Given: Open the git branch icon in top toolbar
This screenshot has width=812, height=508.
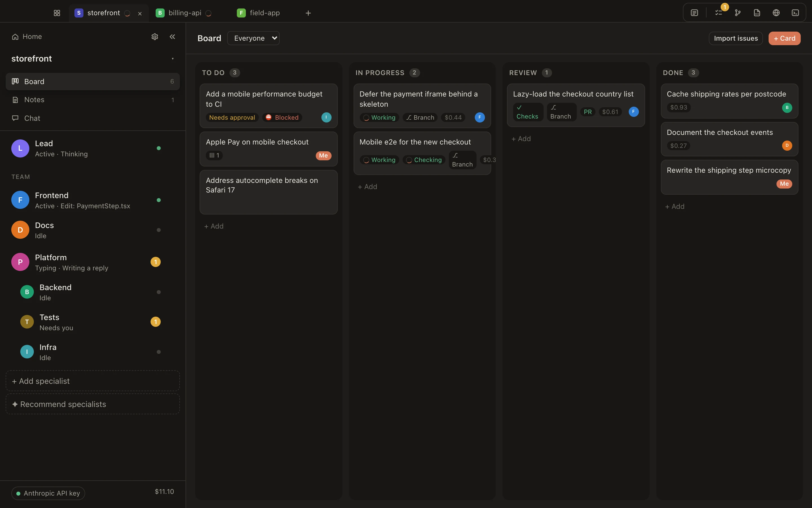Looking at the screenshot, I should point(738,13).
